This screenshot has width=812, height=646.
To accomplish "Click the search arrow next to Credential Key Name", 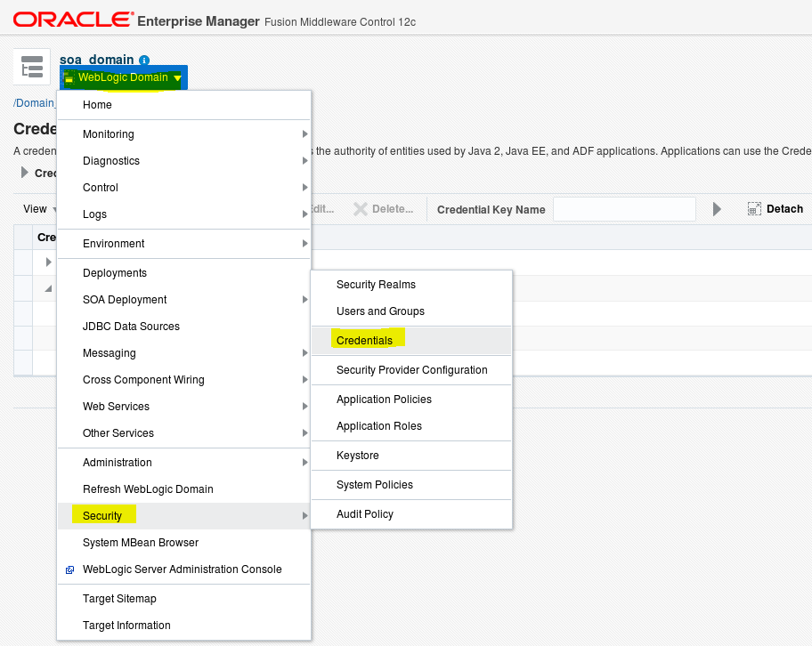I will (x=717, y=209).
